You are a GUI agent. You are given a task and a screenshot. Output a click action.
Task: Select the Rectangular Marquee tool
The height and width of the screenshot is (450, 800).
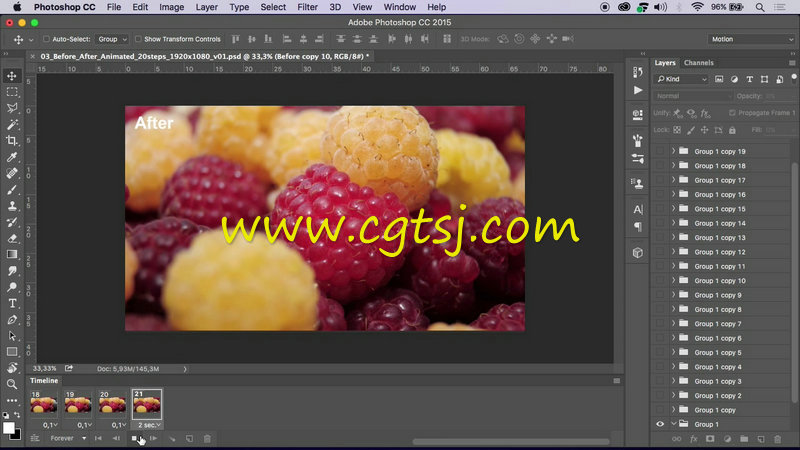(12, 92)
